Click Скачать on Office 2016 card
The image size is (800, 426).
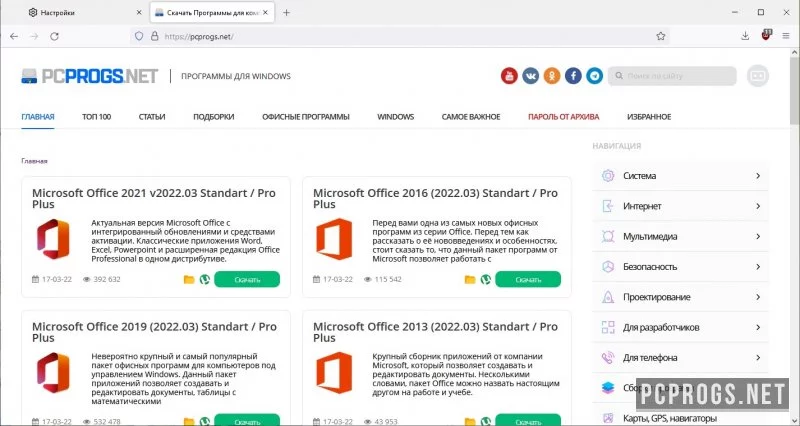click(528, 280)
